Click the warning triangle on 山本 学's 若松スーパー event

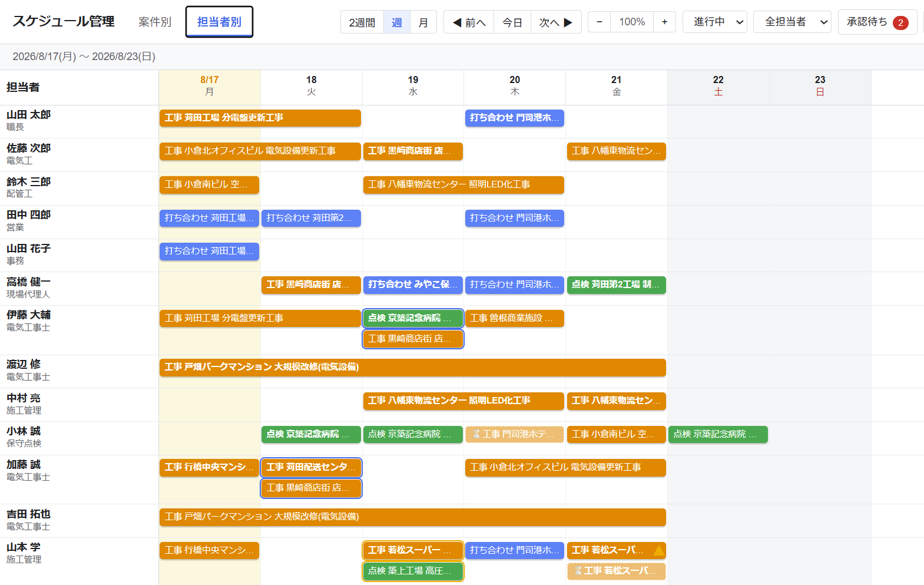[658, 551]
